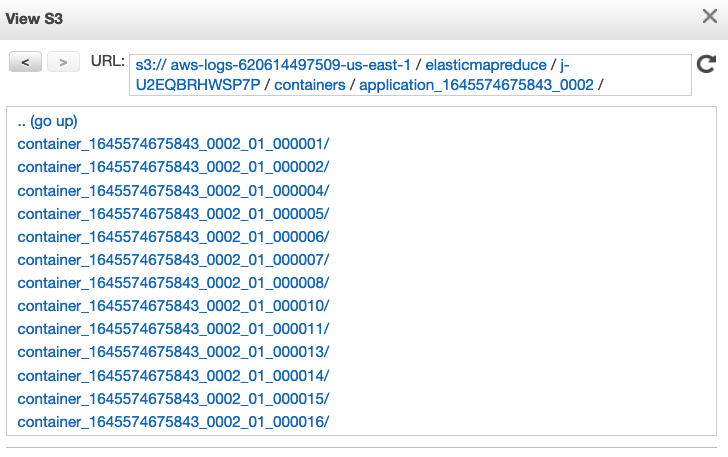Open folder container ending in 000004
This screenshot has width=728, height=457.
pyautogui.click(x=173, y=191)
